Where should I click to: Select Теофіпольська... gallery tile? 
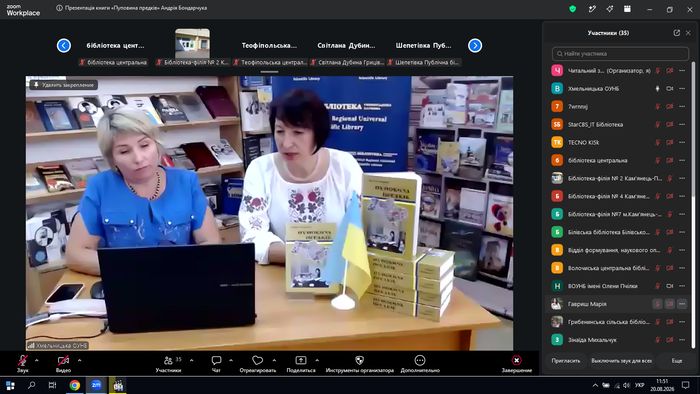point(269,46)
